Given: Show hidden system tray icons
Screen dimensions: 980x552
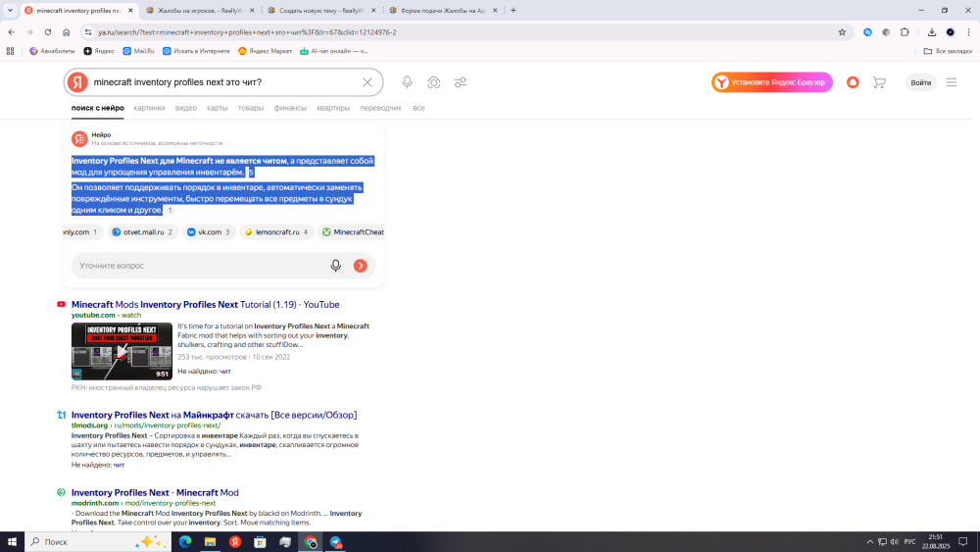Looking at the screenshot, I should click(869, 542).
